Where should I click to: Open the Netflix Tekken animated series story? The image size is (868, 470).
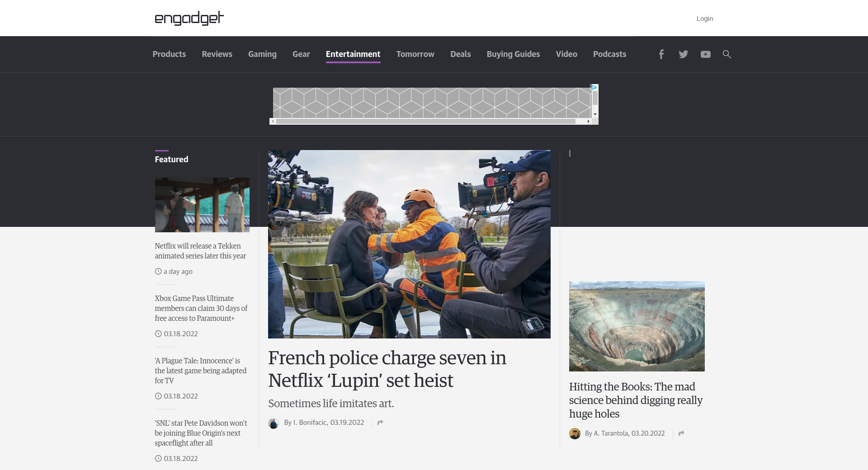pos(200,251)
